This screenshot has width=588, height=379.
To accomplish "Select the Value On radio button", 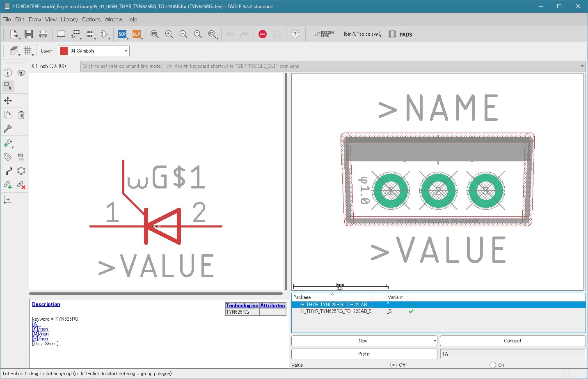I will coord(493,365).
